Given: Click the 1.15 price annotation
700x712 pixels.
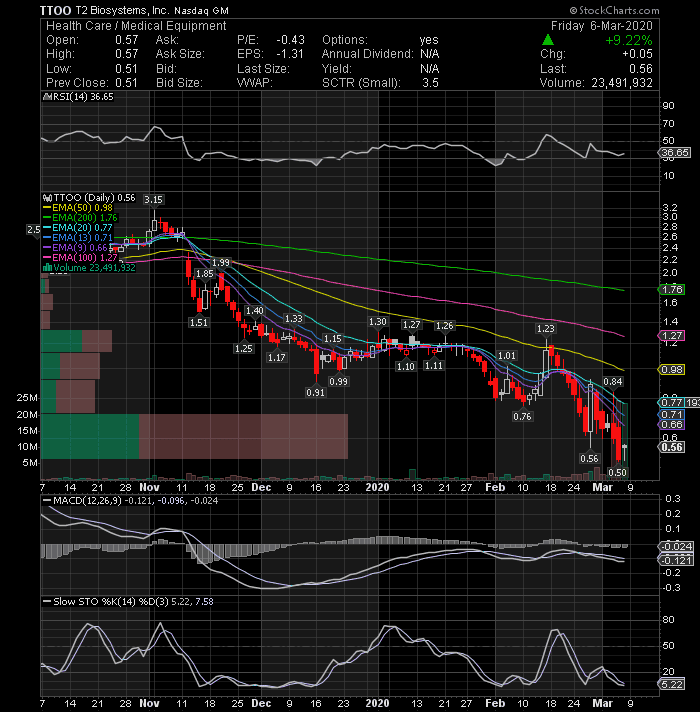Looking at the screenshot, I should point(332,339).
